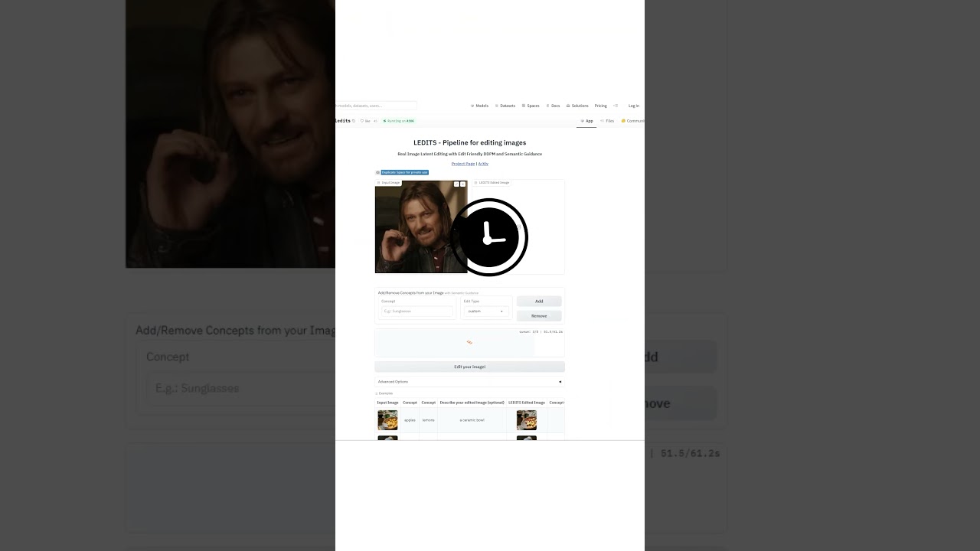Viewport: 980px width, 551px height.
Task: Click the 'apples' concept cell
Action: (410, 420)
